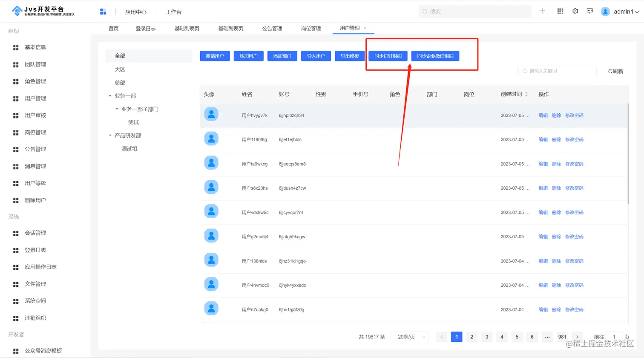
Task: Open 工作台 in the top navigation
Action: pos(173,12)
